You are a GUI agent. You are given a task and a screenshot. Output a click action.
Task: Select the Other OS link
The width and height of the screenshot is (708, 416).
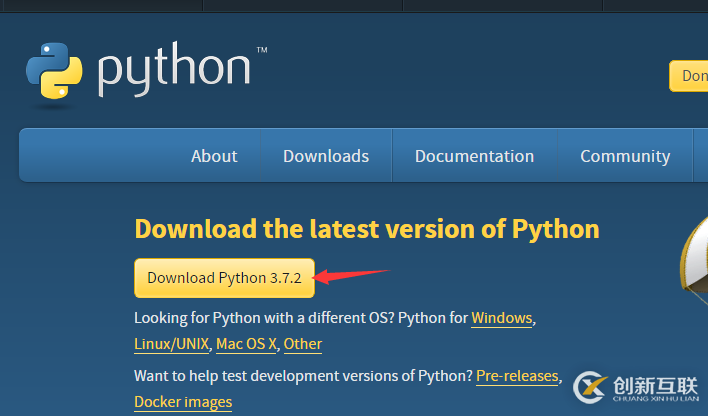pos(303,344)
